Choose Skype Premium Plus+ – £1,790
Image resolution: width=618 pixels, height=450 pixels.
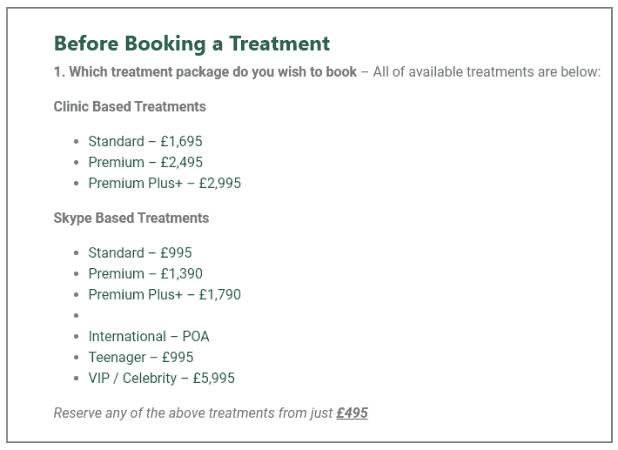[164, 294]
